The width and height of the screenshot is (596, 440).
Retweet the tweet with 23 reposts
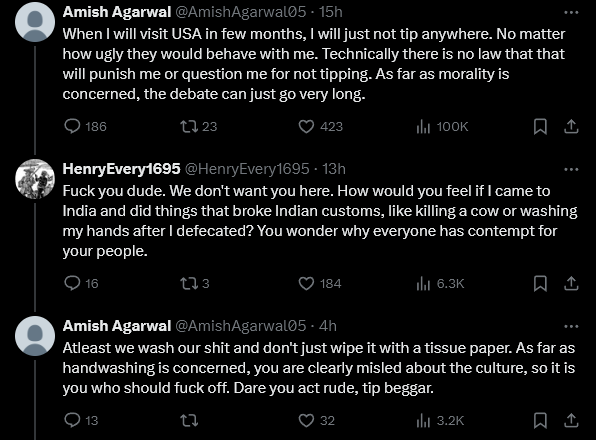[189, 126]
